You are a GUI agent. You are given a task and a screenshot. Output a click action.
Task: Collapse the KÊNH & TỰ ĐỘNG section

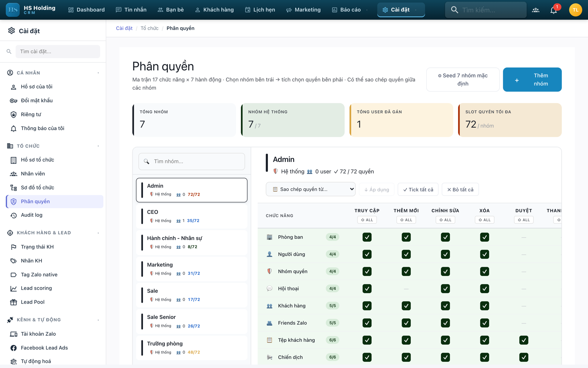click(x=98, y=320)
